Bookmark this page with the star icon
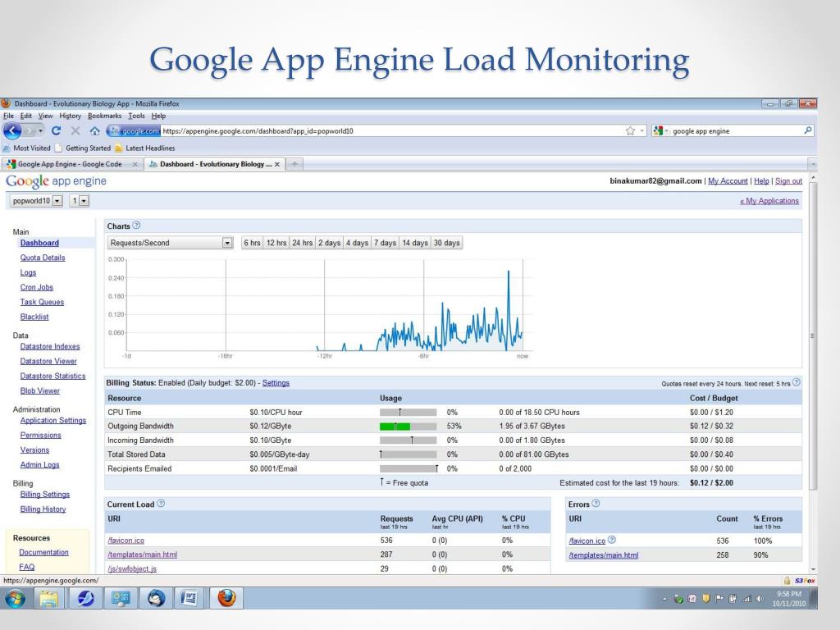The width and height of the screenshot is (840, 630). pyautogui.click(x=630, y=130)
